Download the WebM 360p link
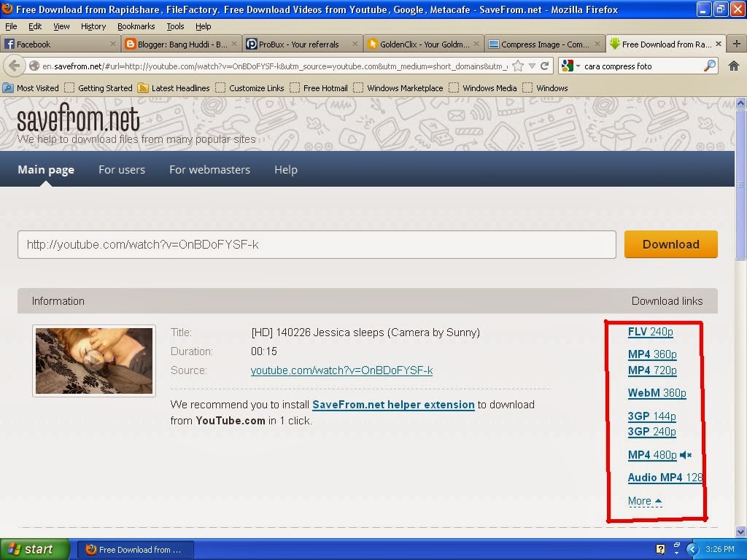Screen dimensions: 747x560 click(x=657, y=393)
